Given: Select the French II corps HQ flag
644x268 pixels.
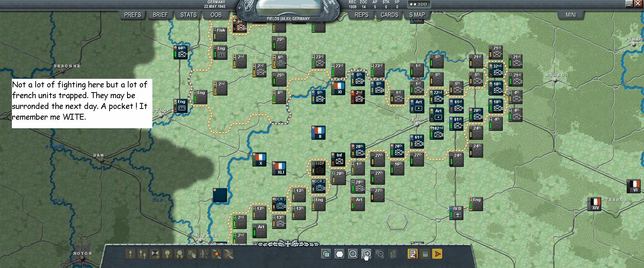Looking at the screenshot, I should (318, 133).
